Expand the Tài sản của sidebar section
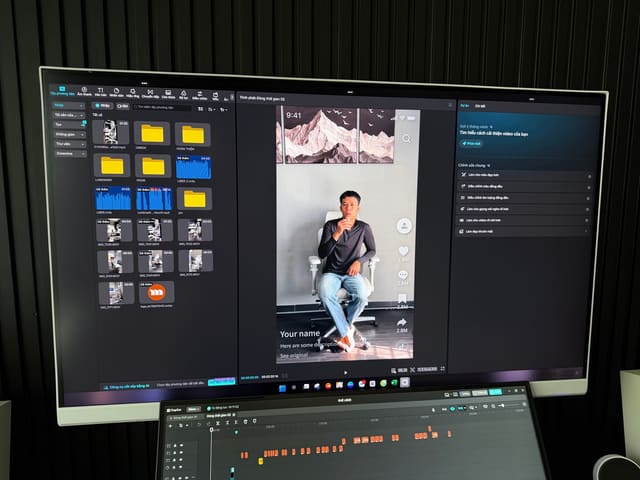The height and width of the screenshot is (480, 640). click(69, 115)
